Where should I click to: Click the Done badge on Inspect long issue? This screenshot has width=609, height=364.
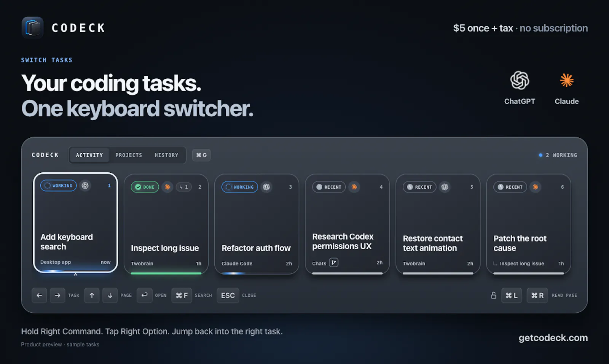[x=145, y=187]
